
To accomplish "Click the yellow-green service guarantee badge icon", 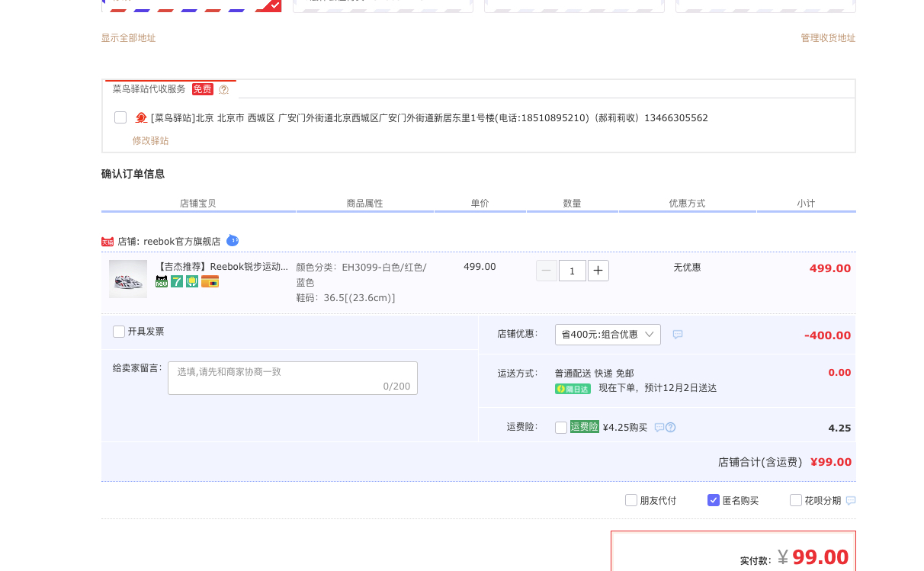I will click(x=192, y=281).
